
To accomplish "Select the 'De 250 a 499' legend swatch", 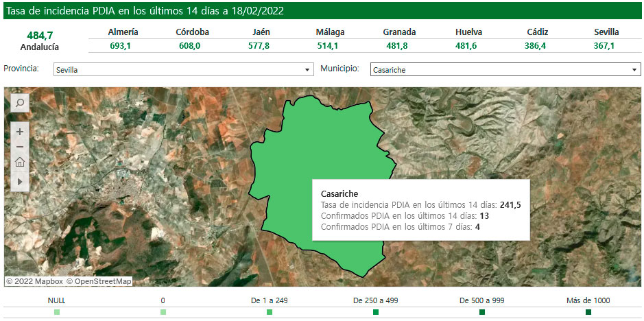I will tap(376, 312).
